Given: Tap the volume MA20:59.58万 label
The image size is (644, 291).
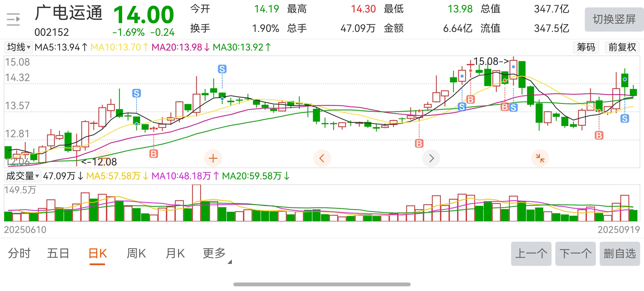Looking at the screenshot, I should click(256, 176).
